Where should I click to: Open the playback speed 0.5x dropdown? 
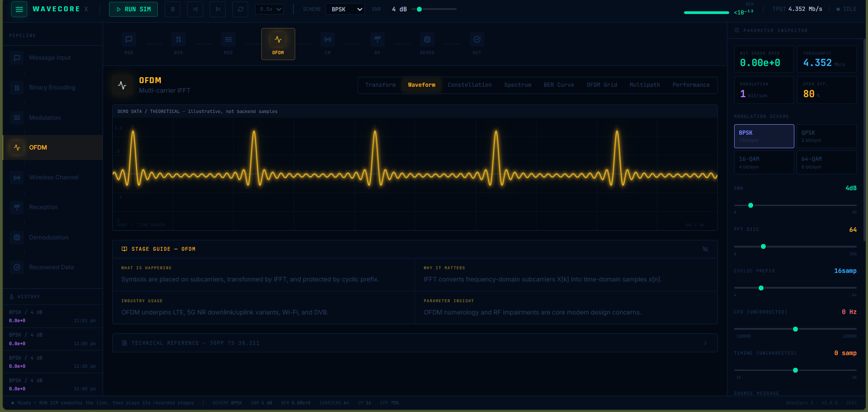(270, 9)
